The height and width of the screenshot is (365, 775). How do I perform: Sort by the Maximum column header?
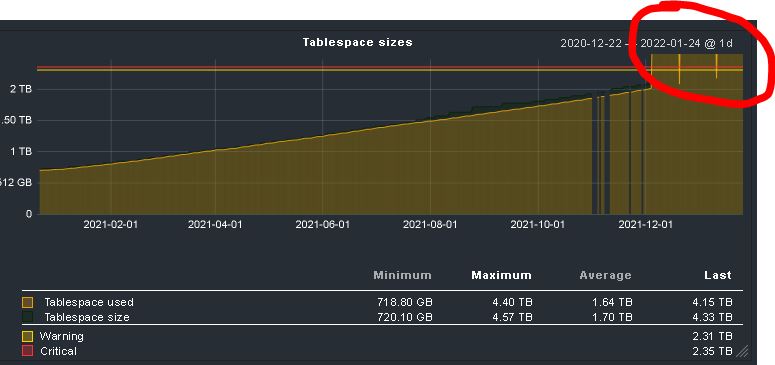501,275
